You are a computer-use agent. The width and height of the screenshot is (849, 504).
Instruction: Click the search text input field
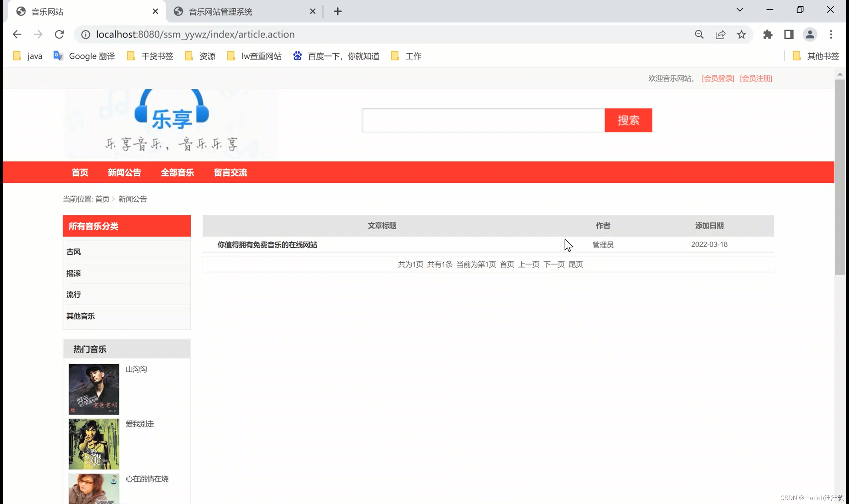coord(483,120)
